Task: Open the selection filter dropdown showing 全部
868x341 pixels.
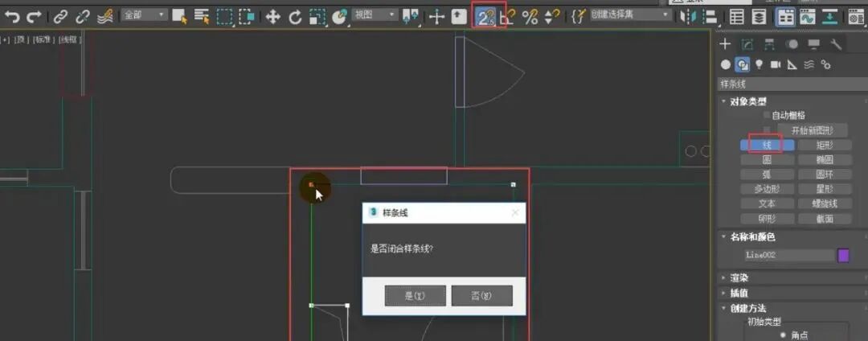Action: tap(144, 15)
